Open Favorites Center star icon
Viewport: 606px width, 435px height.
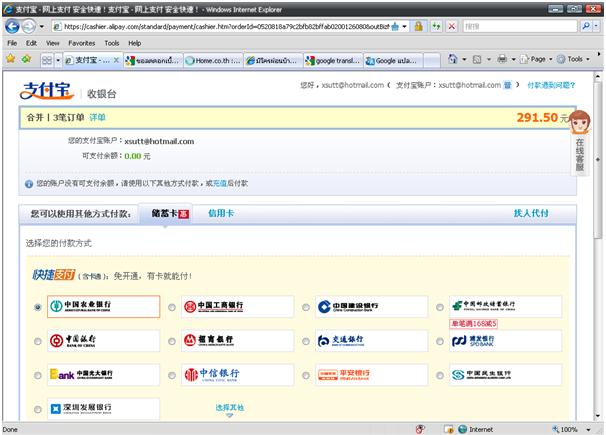point(10,59)
